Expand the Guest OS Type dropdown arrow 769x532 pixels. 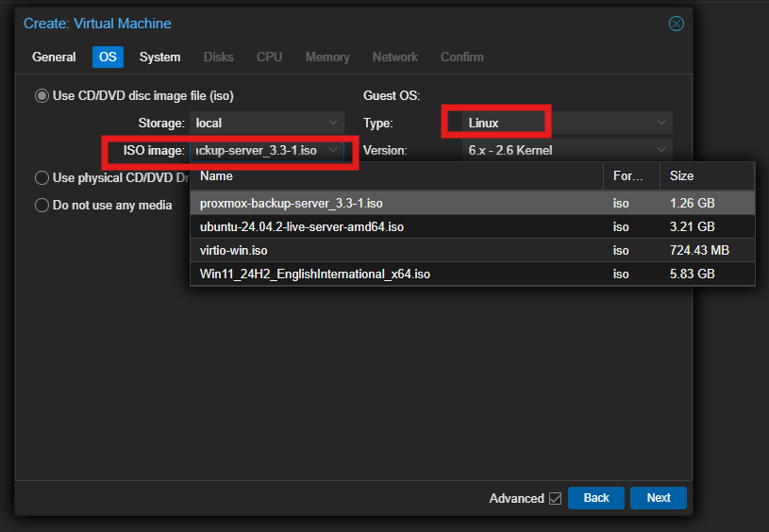coord(661,123)
